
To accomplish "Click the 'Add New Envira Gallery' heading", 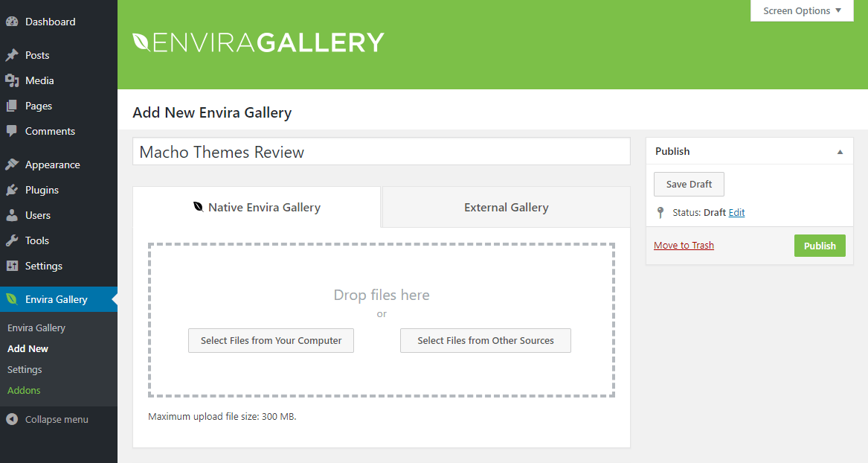I will point(212,112).
